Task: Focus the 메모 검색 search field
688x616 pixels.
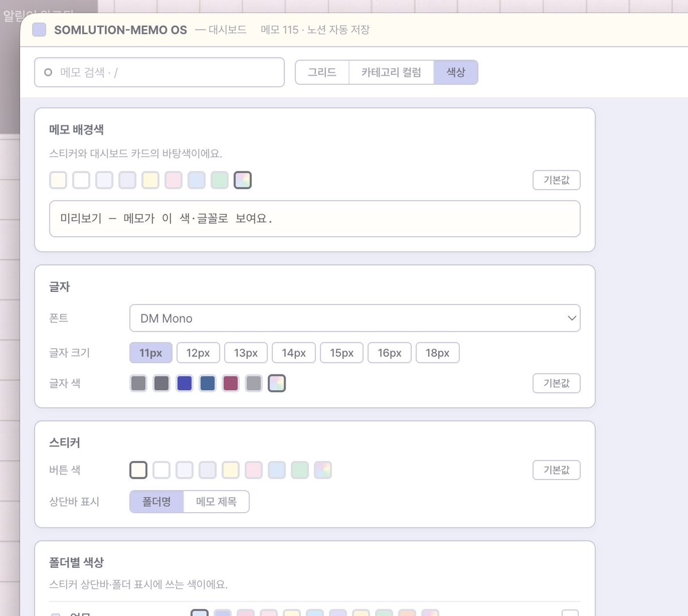Action: [159, 72]
